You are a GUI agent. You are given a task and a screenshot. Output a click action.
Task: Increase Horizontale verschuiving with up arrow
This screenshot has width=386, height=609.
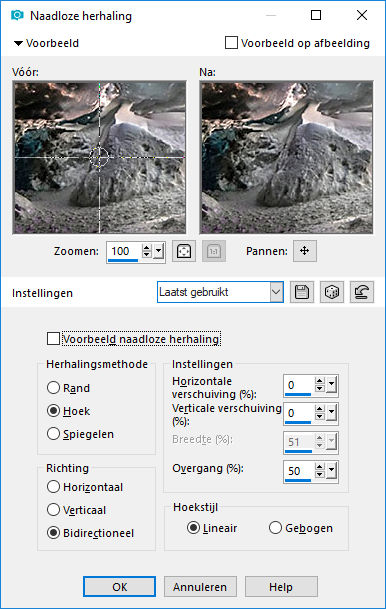(x=320, y=381)
